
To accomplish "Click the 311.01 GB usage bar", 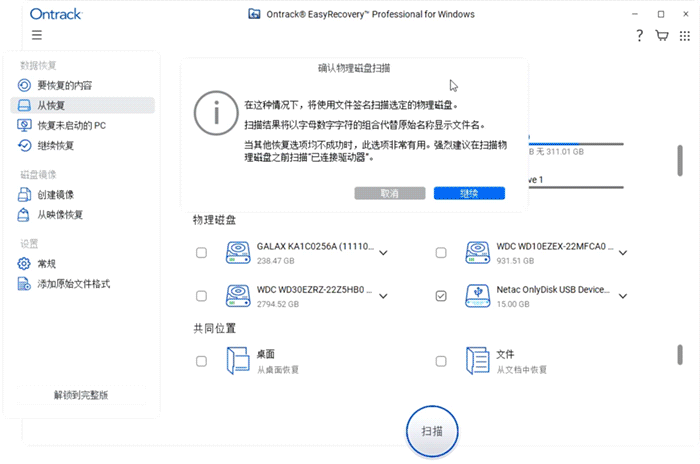I will tap(576, 144).
